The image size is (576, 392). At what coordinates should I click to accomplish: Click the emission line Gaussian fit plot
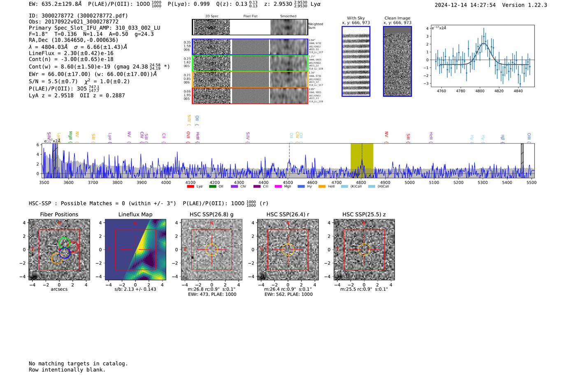coord(482,56)
